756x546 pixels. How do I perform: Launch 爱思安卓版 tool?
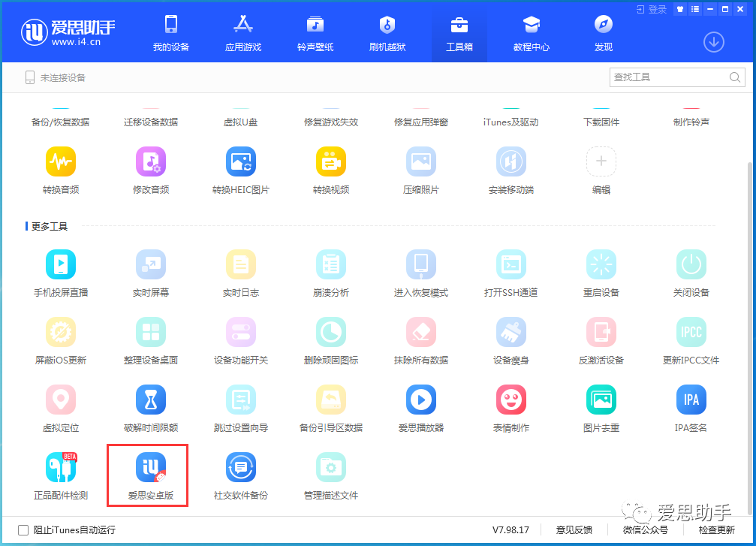(x=151, y=467)
